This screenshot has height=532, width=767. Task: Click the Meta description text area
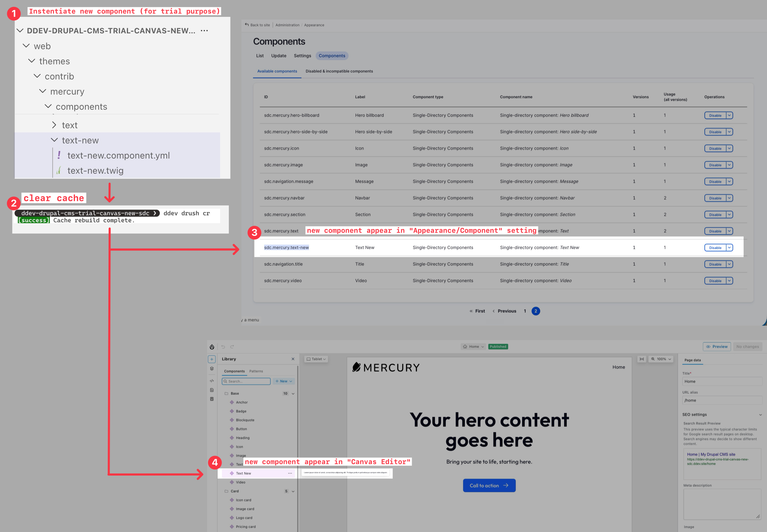tap(722, 504)
